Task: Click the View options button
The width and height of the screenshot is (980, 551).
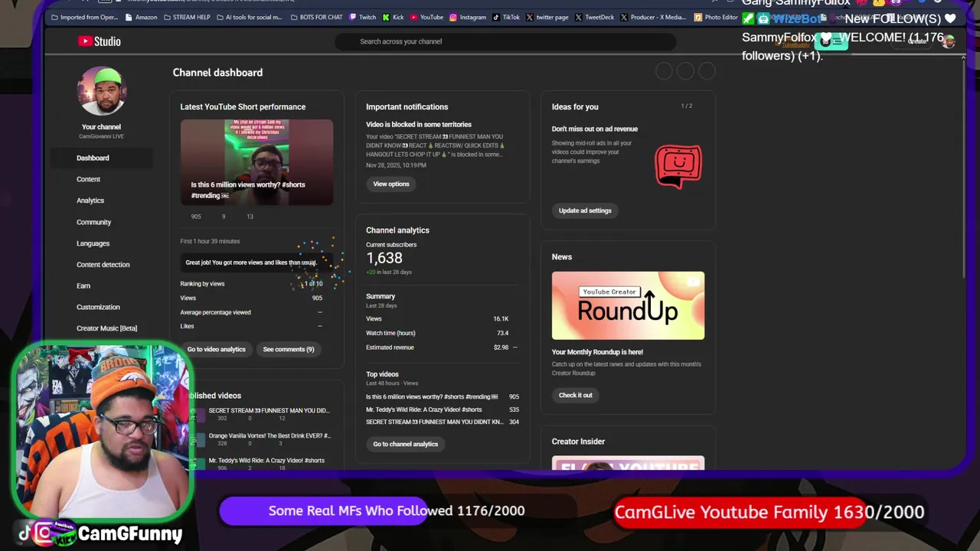Action: (391, 184)
